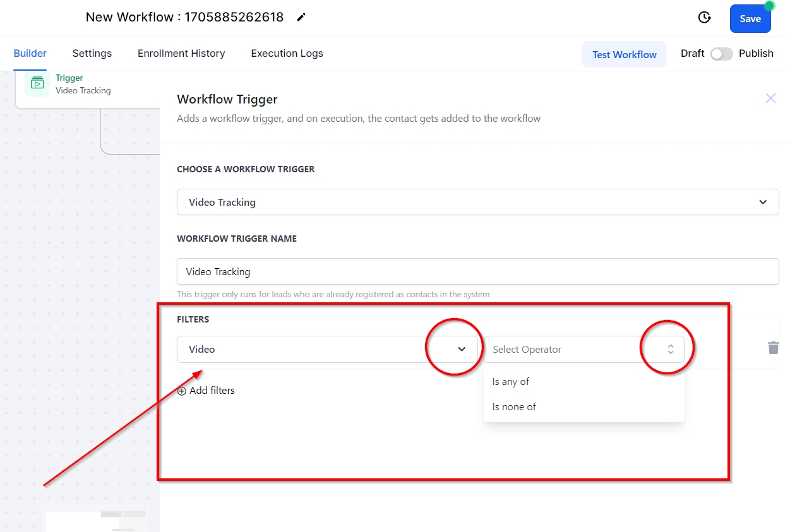
Task: Click the Video Tracking trigger node icon
Action: tap(37, 84)
